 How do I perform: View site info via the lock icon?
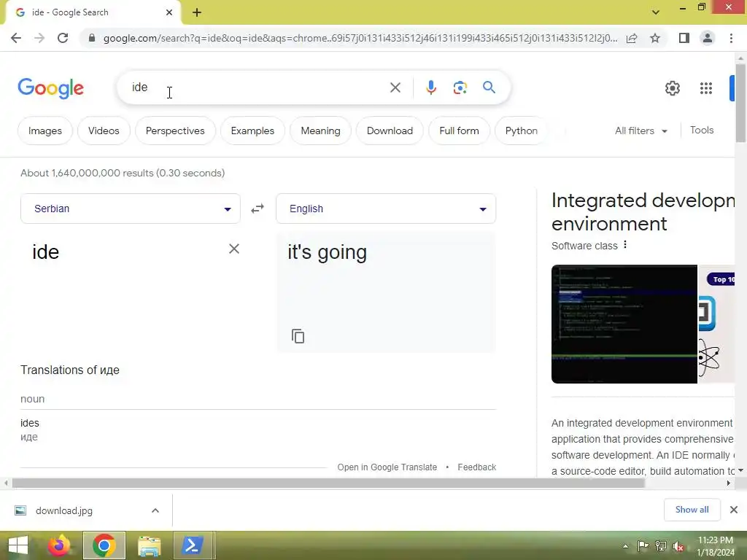[92, 38]
